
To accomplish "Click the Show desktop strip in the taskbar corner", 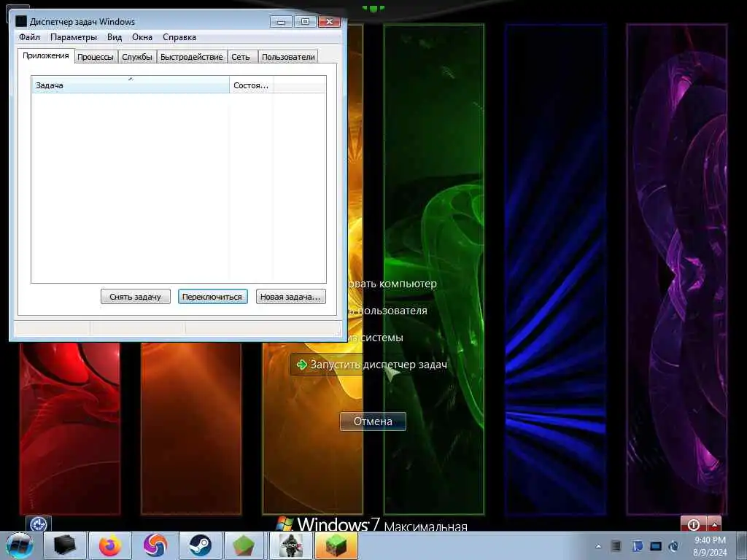I will tap(742, 546).
